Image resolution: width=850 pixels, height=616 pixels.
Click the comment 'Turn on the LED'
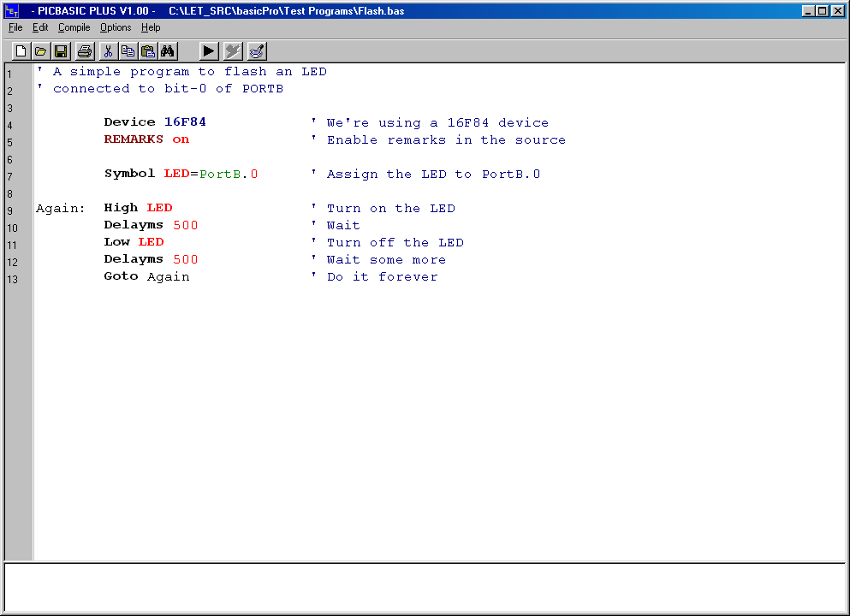391,209
